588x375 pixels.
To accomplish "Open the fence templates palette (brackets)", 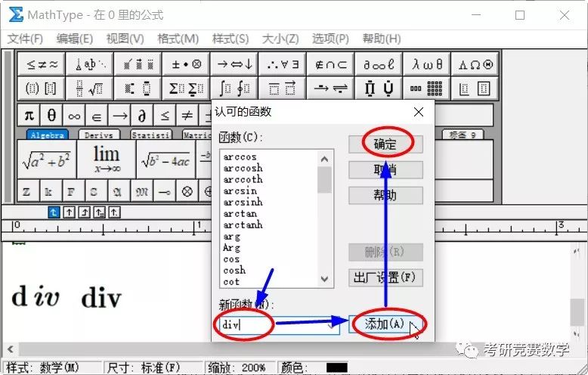I will tap(42, 88).
